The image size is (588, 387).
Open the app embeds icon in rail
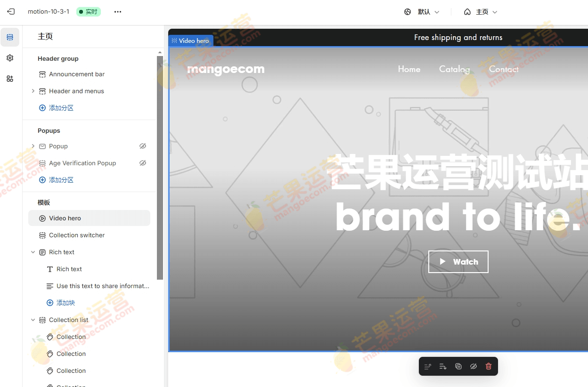10,79
